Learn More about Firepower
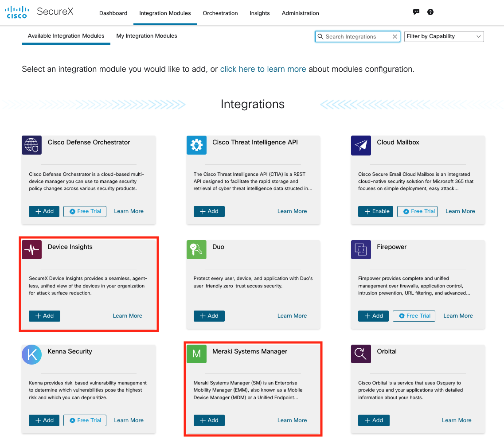This screenshot has height=443, width=504. tap(458, 316)
